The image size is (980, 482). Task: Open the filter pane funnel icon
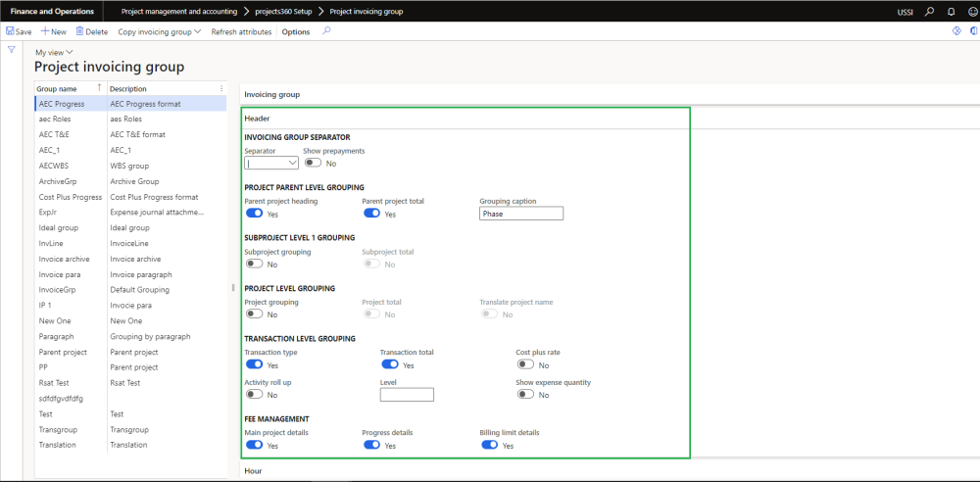point(11,49)
